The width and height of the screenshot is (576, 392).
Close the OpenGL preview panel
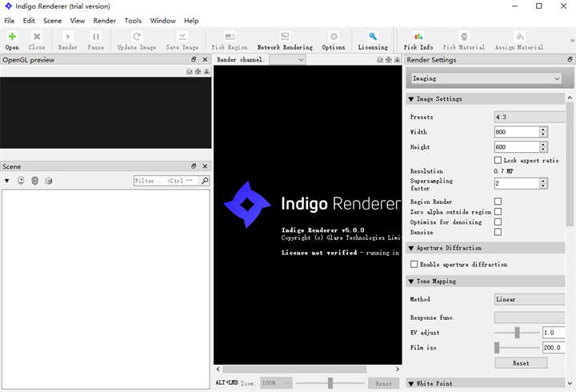click(205, 59)
